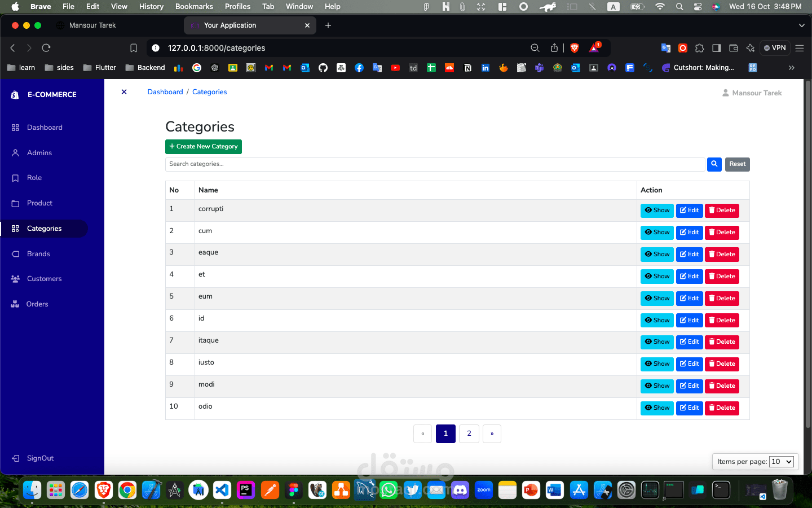Reload the page in Brave
The height and width of the screenshot is (508, 812).
46,48
